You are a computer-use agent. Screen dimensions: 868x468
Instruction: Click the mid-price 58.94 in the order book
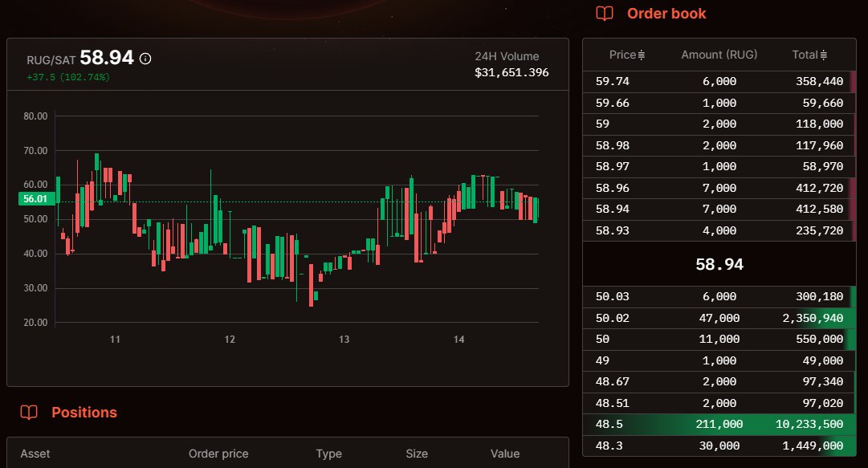point(719,263)
